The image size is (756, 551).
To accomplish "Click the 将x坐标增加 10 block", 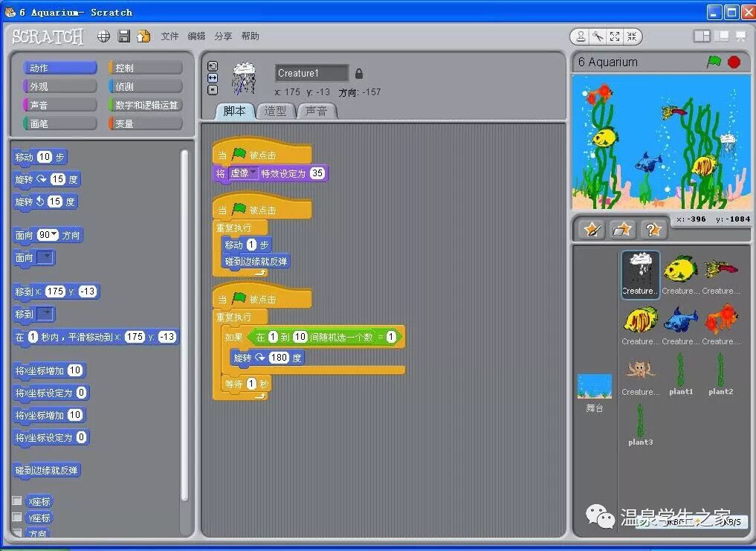I will click(50, 370).
